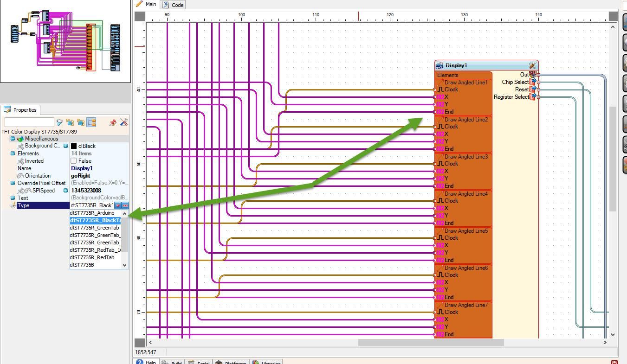The width and height of the screenshot is (627, 364).
Task: Toggle the pin icon to dock Properties panel
Action: (x=112, y=122)
